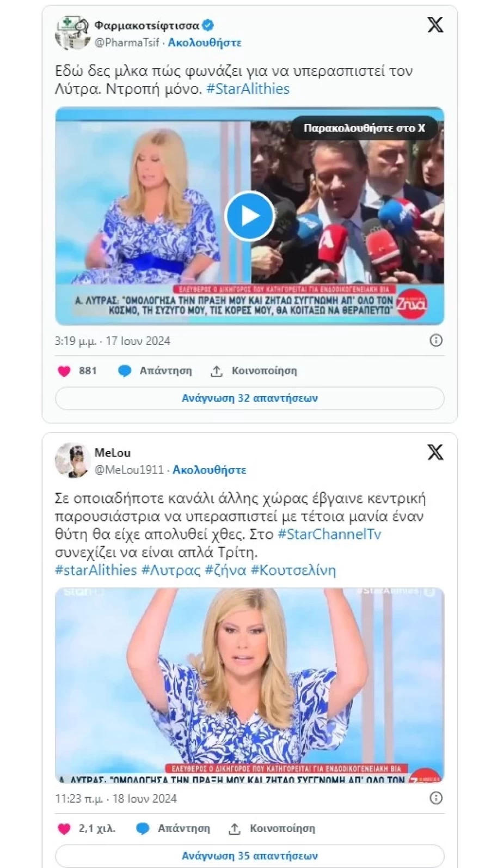
Task: Follow @PharmaTsif via Ακολουθήστε link
Action: (205, 43)
